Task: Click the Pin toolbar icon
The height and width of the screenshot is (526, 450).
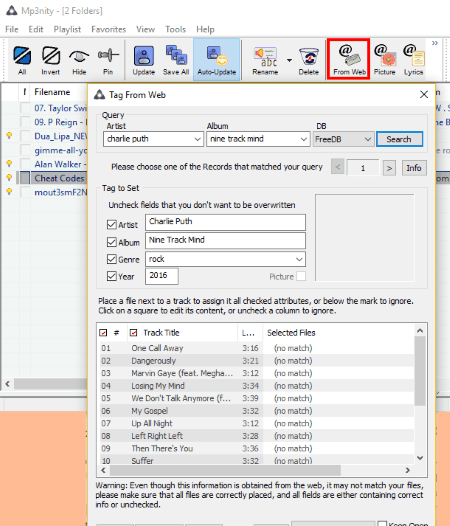Action: coord(108,60)
